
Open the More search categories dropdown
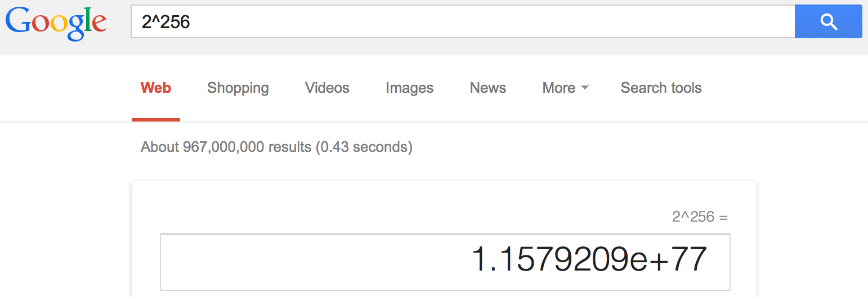click(x=565, y=88)
